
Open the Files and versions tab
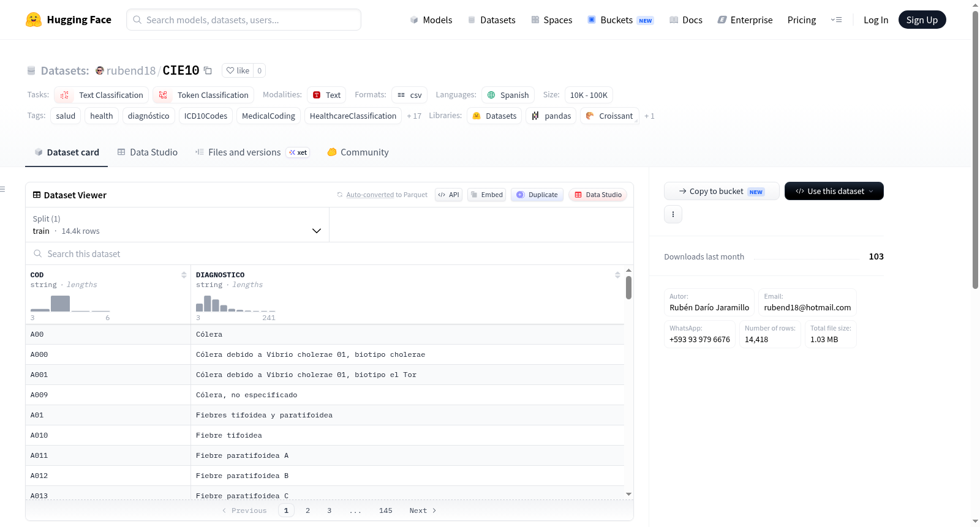[252, 152]
